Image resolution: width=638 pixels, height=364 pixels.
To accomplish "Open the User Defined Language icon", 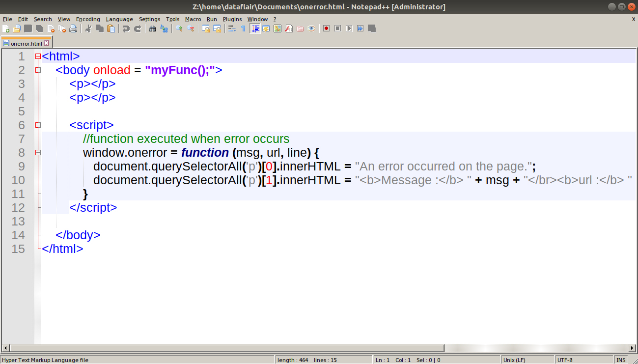I will [x=266, y=28].
